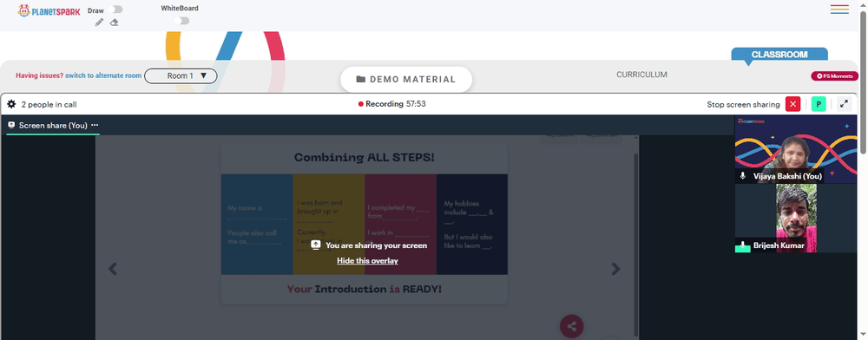Select the CLASSROOM tab

(x=779, y=55)
